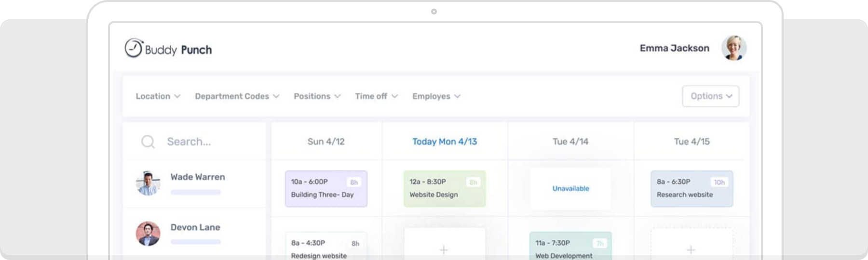Click the 8h badge on Redesign website shift
The height and width of the screenshot is (260, 868).
[355, 244]
